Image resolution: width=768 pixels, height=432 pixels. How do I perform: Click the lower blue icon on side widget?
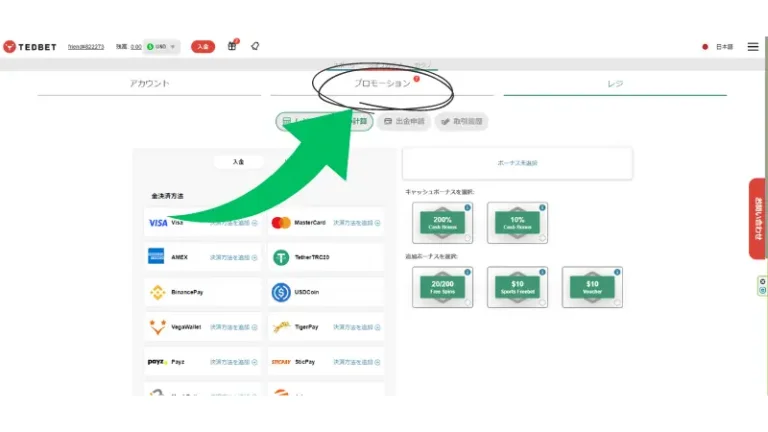(x=763, y=290)
